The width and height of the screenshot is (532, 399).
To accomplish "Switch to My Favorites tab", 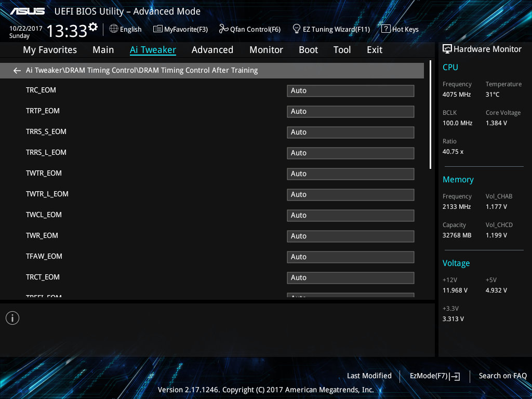I will pos(50,50).
